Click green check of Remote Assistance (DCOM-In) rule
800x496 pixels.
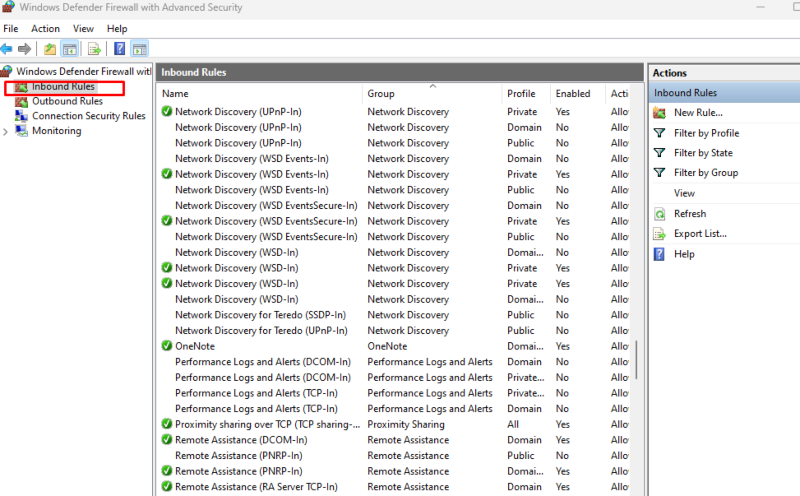click(x=166, y=439)
